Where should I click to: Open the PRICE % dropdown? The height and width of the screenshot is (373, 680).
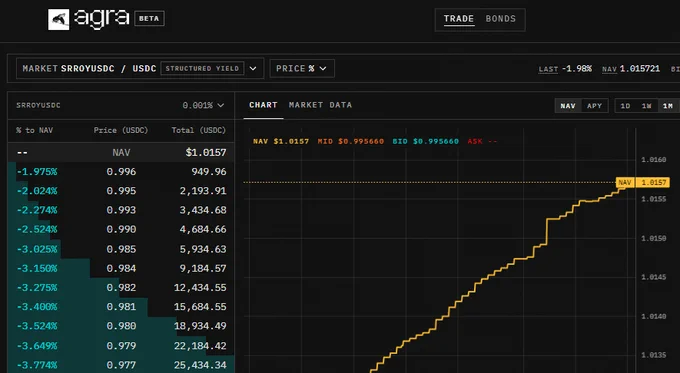coord(302,69)
